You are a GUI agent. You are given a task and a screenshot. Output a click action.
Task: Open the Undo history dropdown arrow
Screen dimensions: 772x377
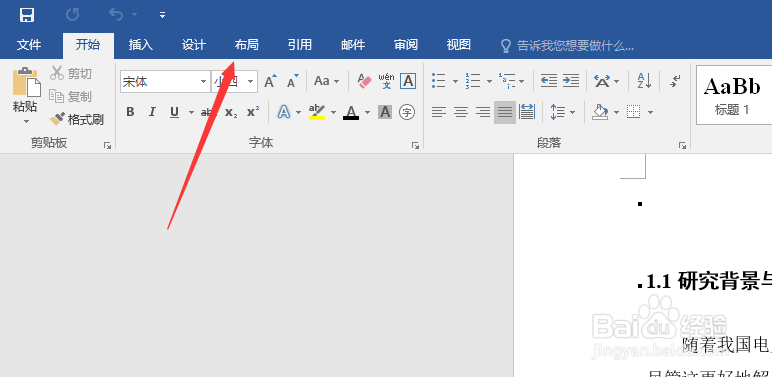coord(134,15)
